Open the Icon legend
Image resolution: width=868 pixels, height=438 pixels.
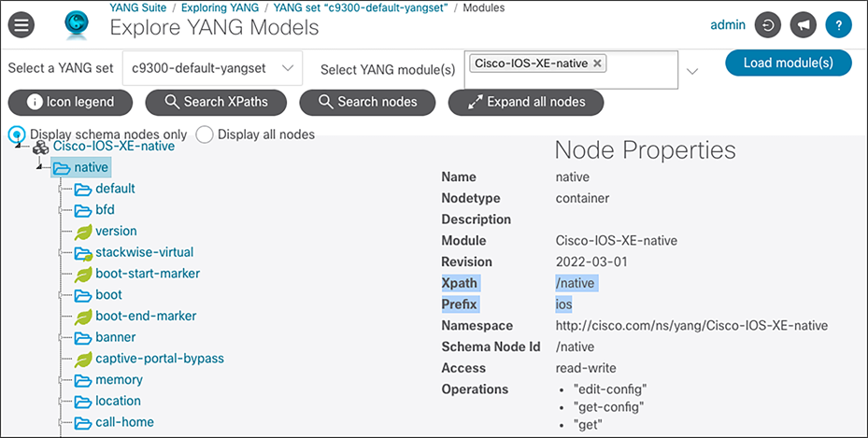point(70,103)
